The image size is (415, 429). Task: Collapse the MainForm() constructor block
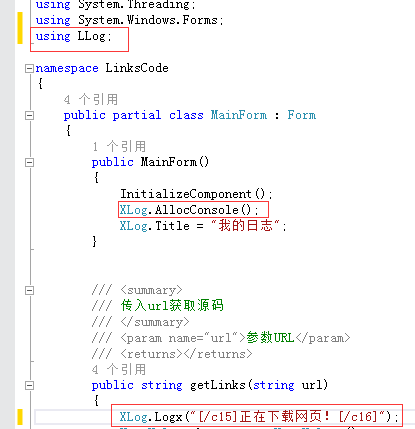click(x=29, y=162)
